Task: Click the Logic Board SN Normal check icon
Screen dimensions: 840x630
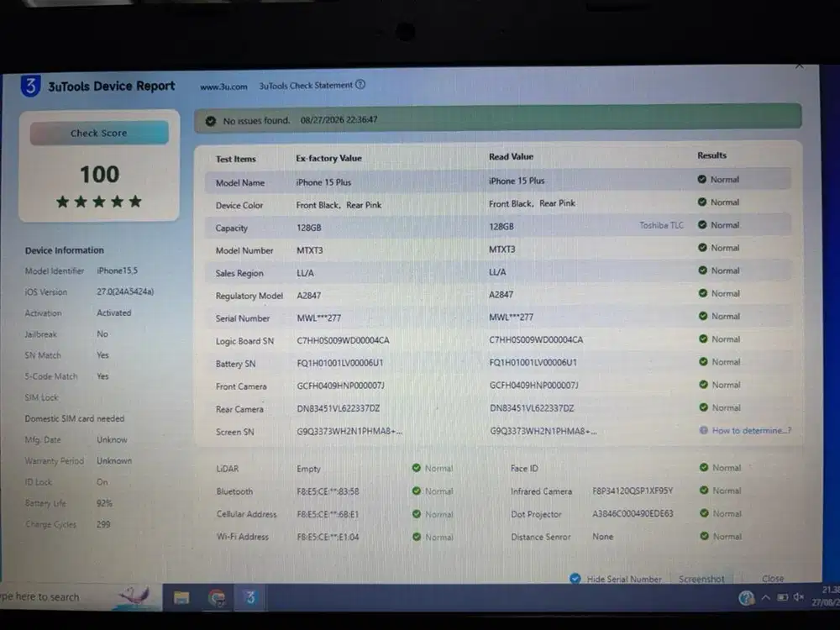Action: click(703, 339)
